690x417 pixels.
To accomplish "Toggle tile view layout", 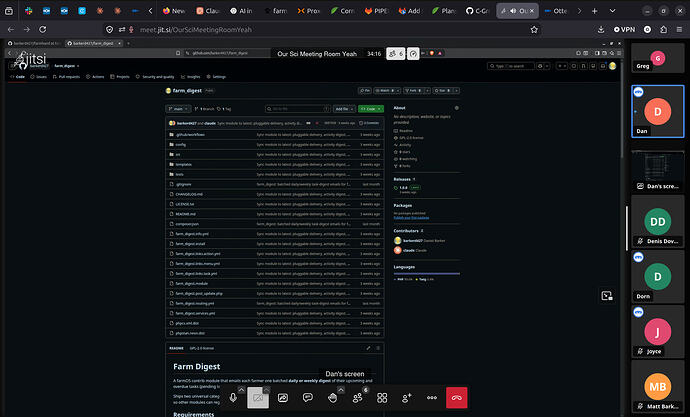I will tap(382, 398).
